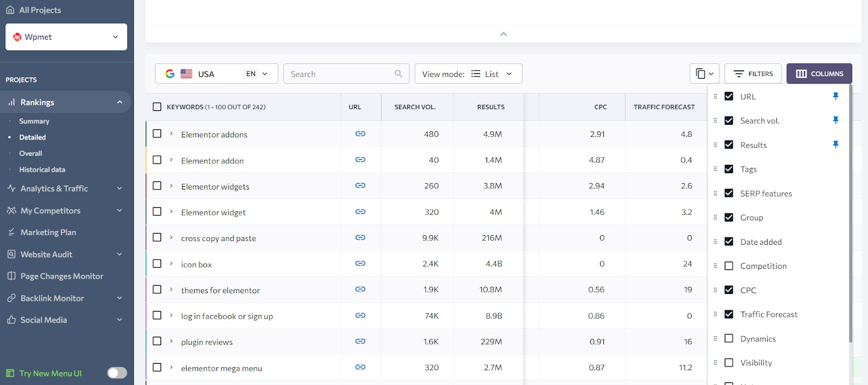868x385 pixels.
Task: Click the Wpmet project logo icon
Action: [17, 37]
